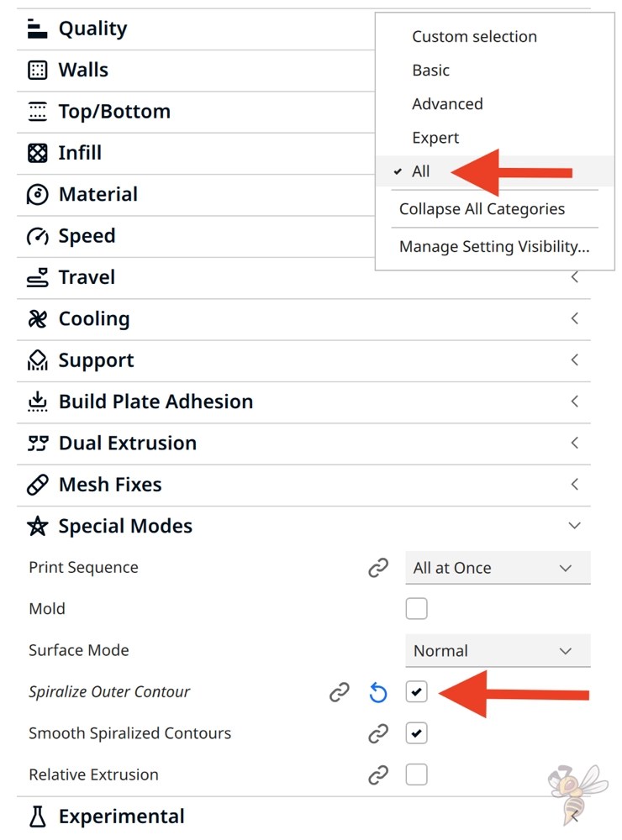Select the Expert visibility preset
The height and width of the screenshot is (840, 622).
point(435,137)
